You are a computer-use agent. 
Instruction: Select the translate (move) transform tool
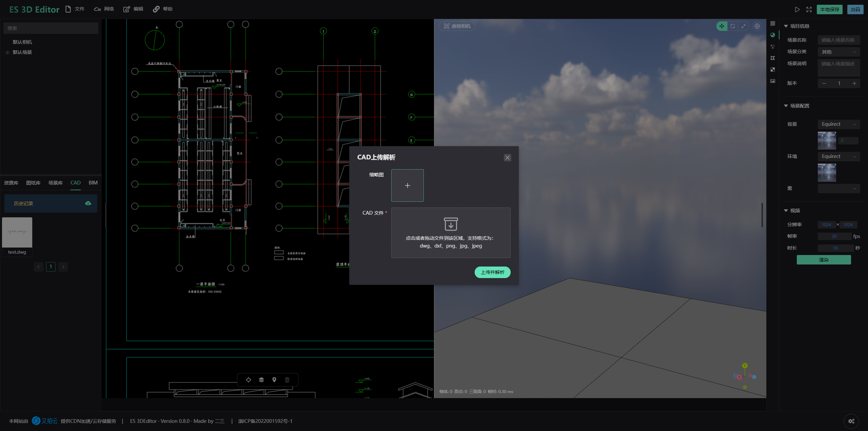pyautogui.click(x=722, y=26)
